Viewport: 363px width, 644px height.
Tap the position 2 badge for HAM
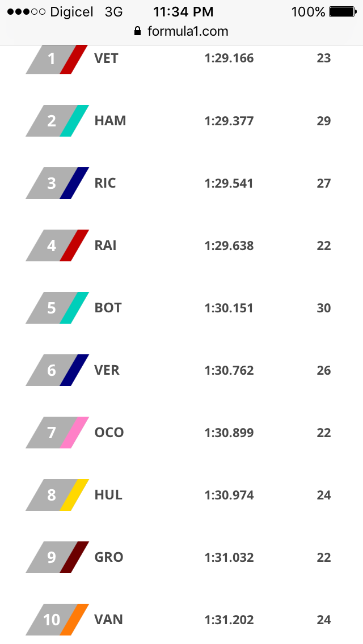point(56,121)
